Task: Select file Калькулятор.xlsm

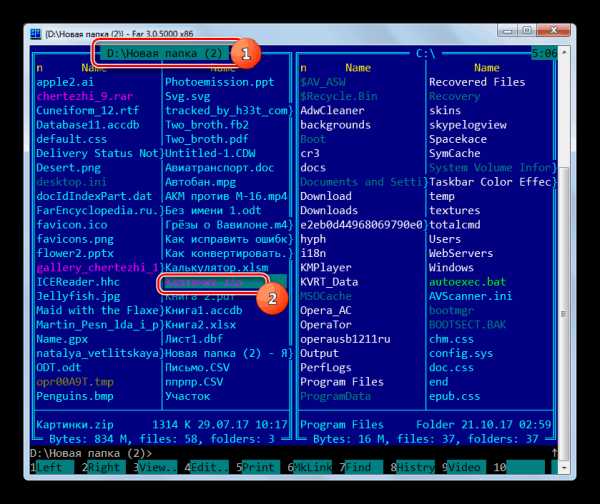Action: click(217, 267)
